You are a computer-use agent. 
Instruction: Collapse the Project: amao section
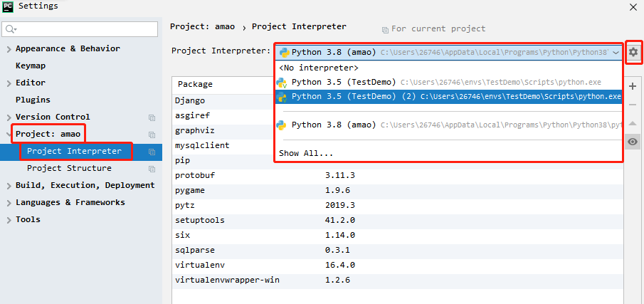tap(9, 135)
